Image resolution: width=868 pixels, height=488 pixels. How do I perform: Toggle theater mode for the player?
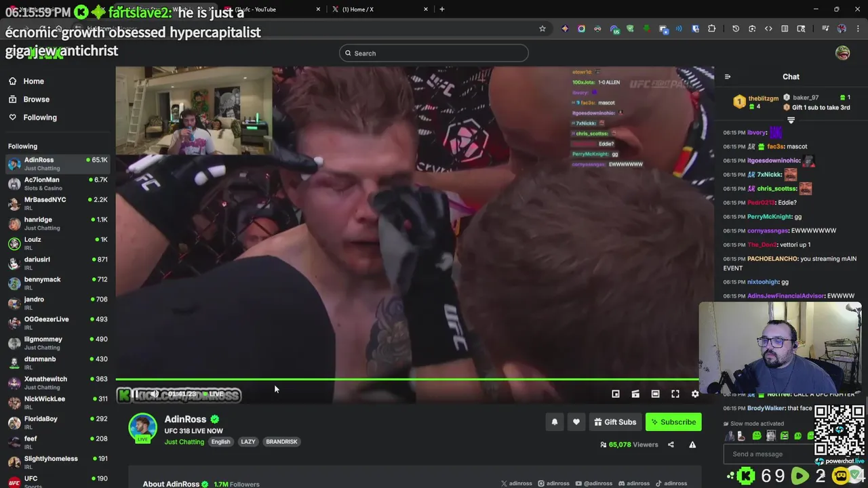pyautogui.click(x=655, y=394)
